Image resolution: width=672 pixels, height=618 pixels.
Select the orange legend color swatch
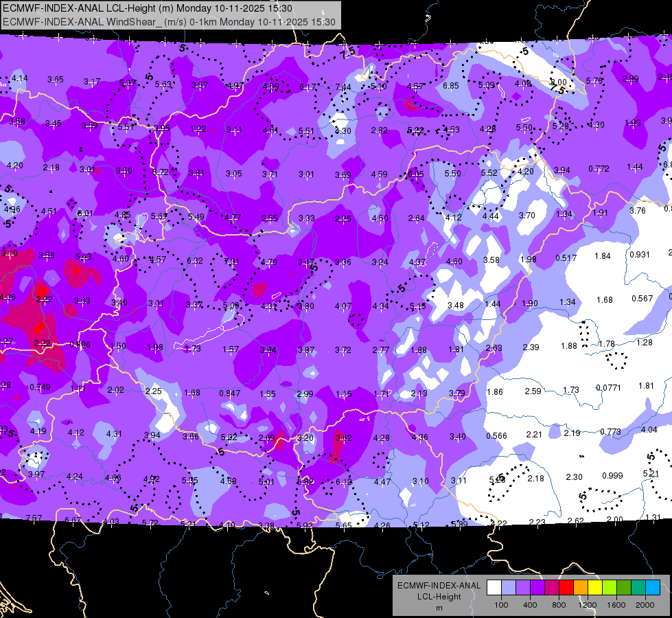tap(581, 588)
